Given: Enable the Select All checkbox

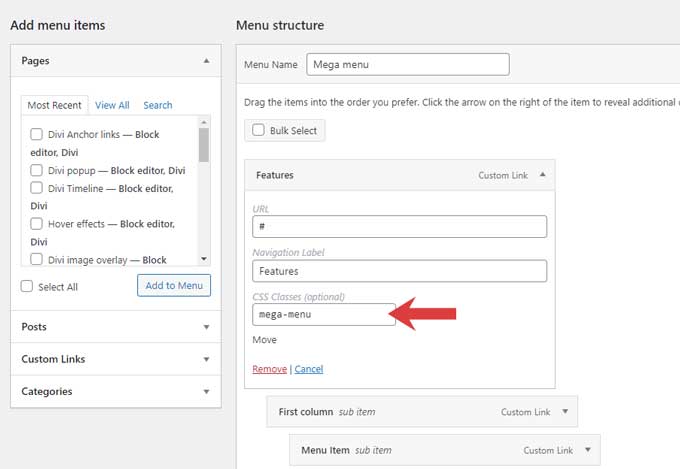Looking at the screenshot, I should [27, 287].
